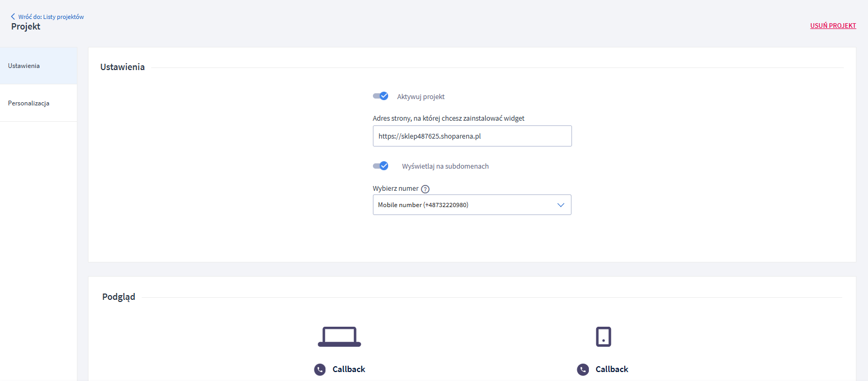The height and width of the screenshot is (381, 868).
Task: Click the help icon next to 'Wybierz numer'
Action: [x=426, y=189]
